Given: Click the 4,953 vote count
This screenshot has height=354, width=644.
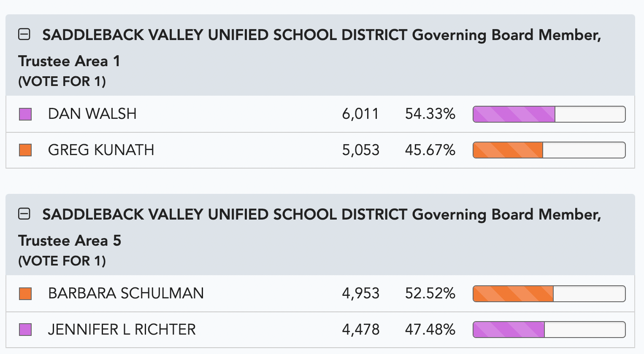Looking at the screenshot, I should click(361, 294).
